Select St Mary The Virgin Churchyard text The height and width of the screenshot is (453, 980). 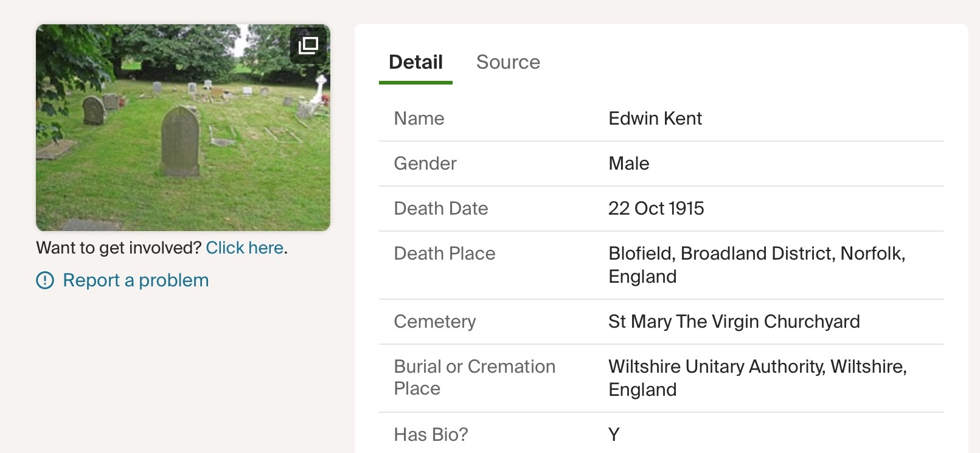click(734, 322)
